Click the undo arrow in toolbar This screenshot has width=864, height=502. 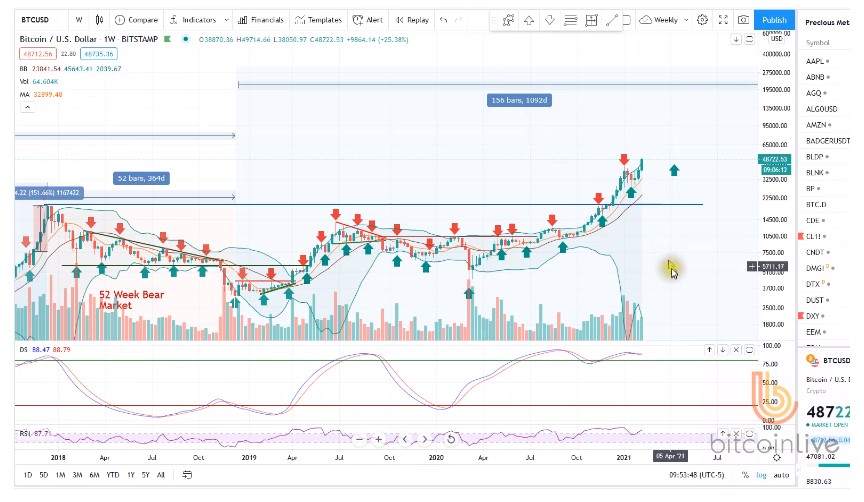[445, 20]
